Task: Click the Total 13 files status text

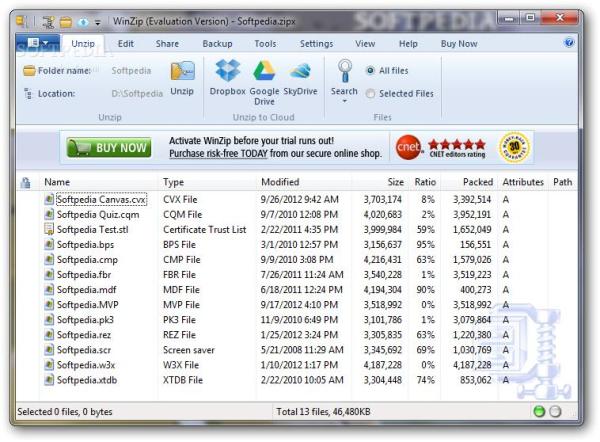Action: click(323, 412)
